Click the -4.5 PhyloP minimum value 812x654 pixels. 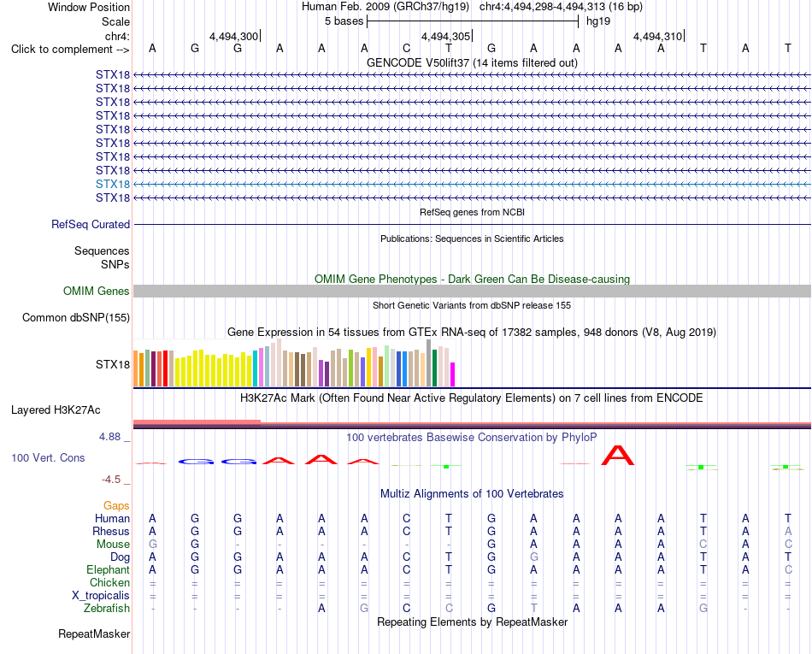[x=111, y=480]
